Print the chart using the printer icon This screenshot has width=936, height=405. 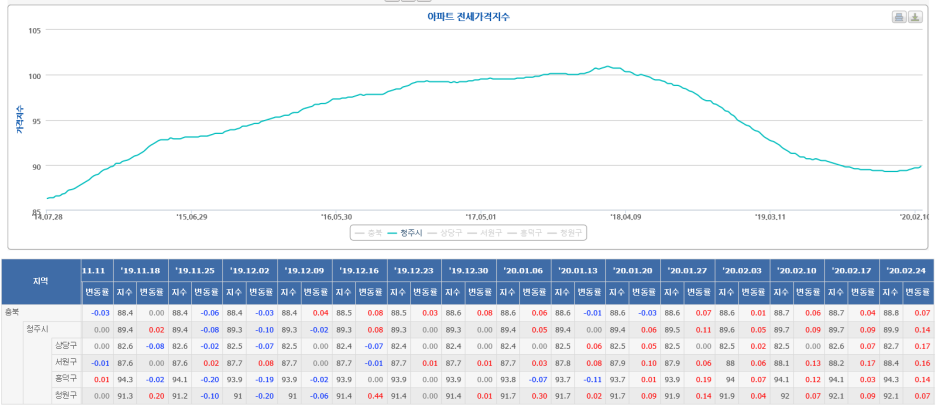tap(899, 17)
